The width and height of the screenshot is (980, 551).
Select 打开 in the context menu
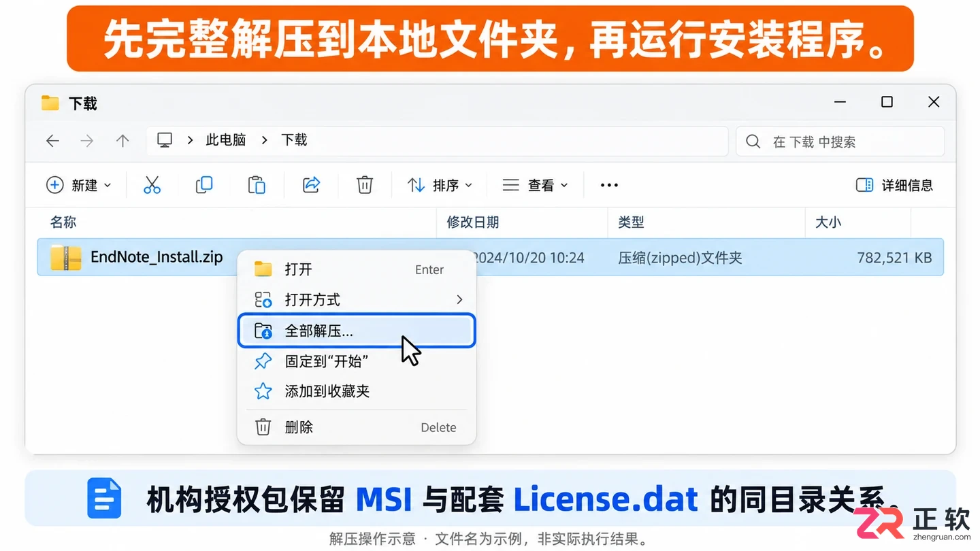(x=357, y=269)
